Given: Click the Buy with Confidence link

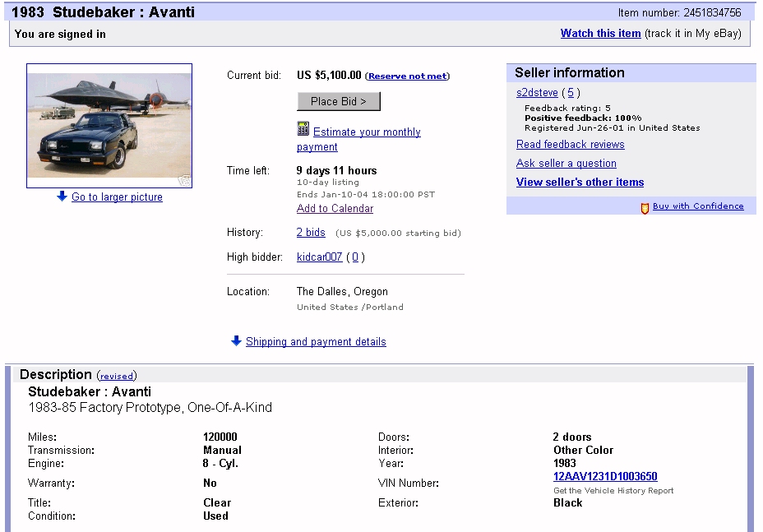Looking at the screenshot, I should pyautogui.click(x=698, y=206).
